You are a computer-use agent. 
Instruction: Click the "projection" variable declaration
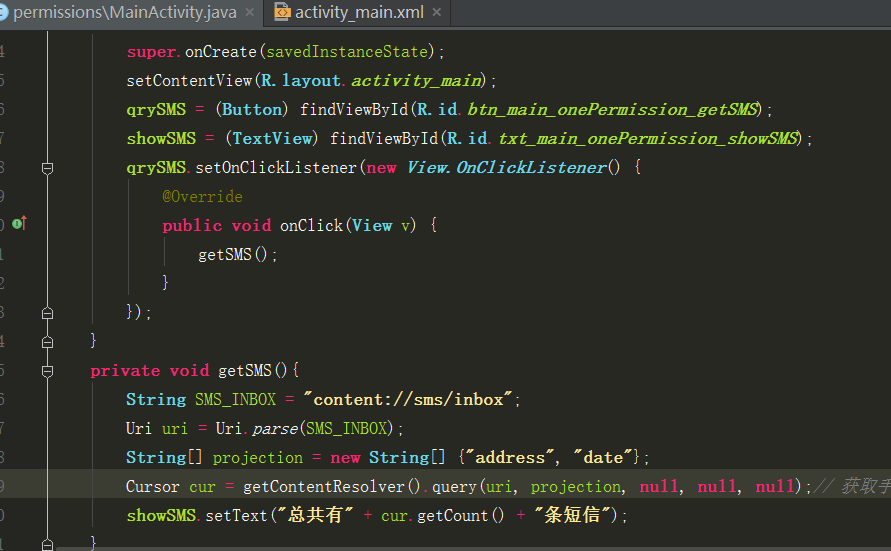click(257, 457)
